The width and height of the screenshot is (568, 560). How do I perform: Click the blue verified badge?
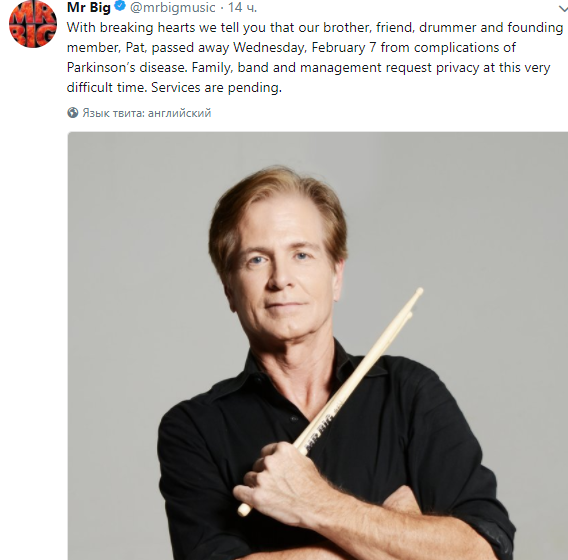click(120, 6)
